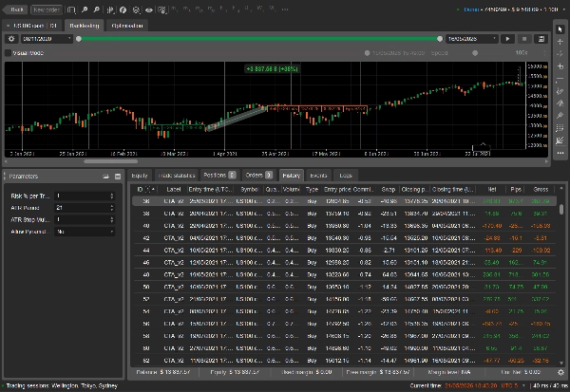Image resolution: width=570 pixels, height=392 pixels.
Task: Select the trend line drawing tool
Action: 560,54
